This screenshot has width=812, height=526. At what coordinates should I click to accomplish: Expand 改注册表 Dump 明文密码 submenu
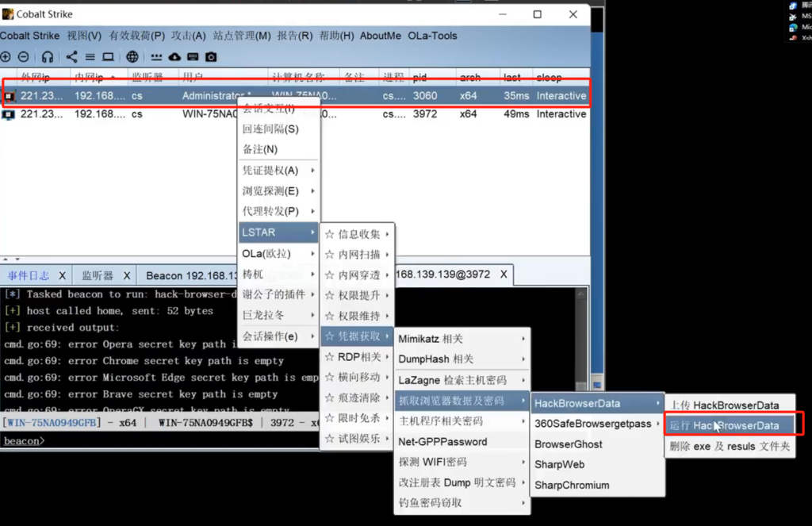point(462,482)
